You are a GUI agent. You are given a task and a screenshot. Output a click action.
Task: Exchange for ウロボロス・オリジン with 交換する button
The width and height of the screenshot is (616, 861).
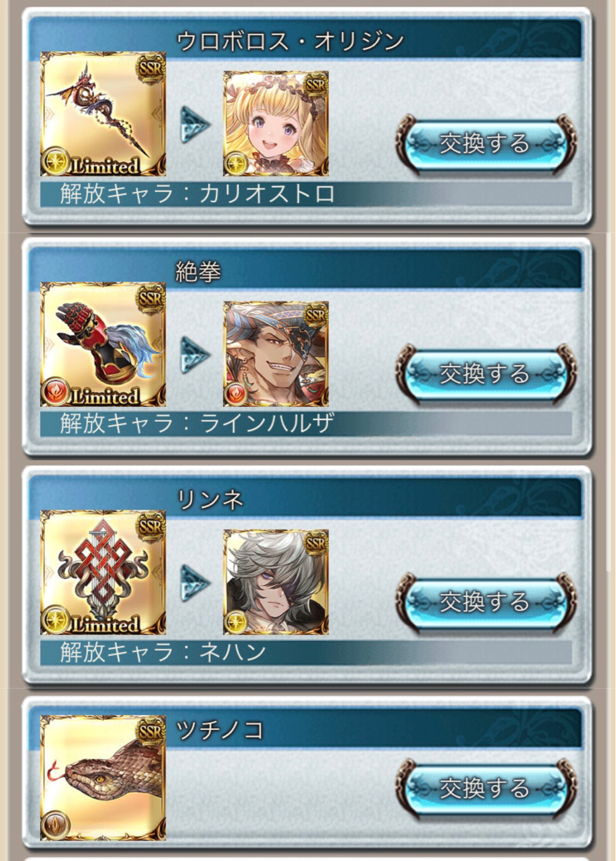[486, 143]
